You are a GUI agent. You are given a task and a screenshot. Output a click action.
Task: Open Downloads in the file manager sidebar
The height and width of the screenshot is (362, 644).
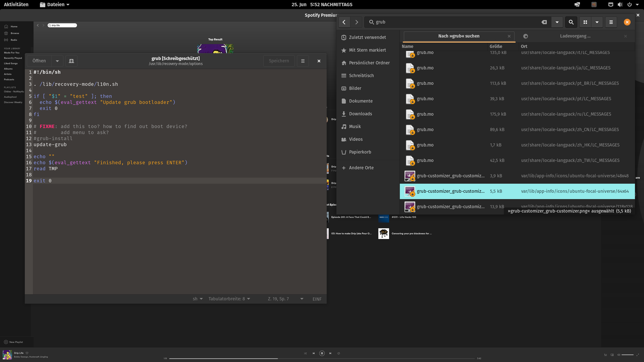(360, 114)
